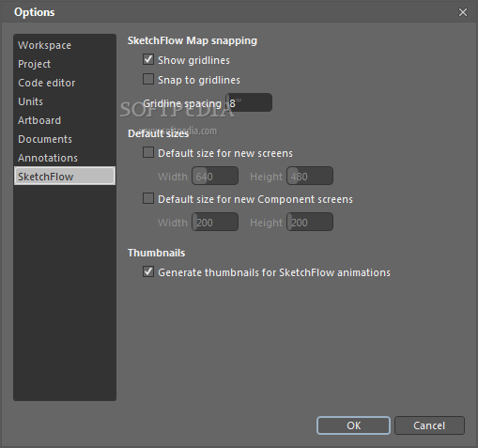Click the new screens Height field 480
The width and height of the screenshot is (478, 448).
tap(310, 176)
